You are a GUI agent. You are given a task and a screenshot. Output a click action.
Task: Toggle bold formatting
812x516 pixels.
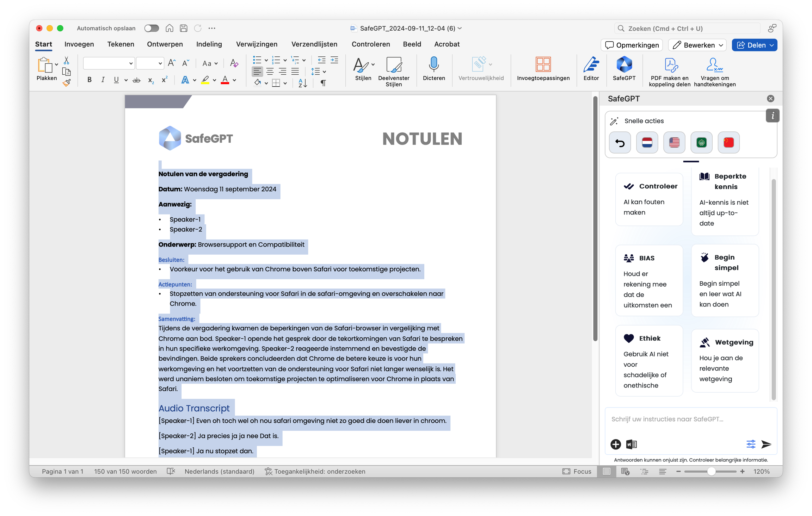click(90, 80)
